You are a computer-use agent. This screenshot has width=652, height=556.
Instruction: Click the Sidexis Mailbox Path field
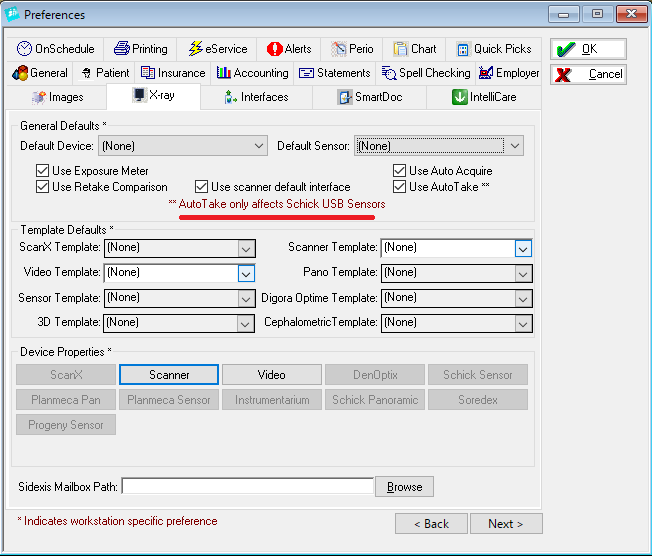pyautogui.click(x=248, y=486)
